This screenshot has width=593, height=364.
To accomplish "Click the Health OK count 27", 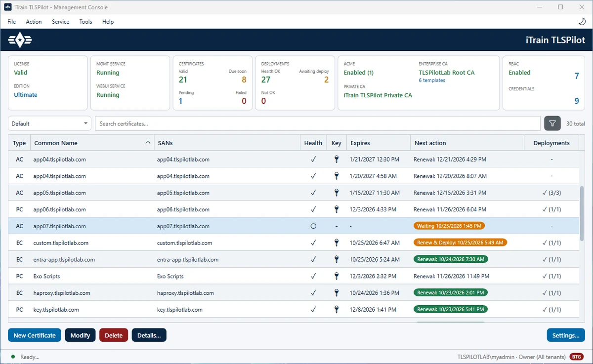I will coord(266,80).
